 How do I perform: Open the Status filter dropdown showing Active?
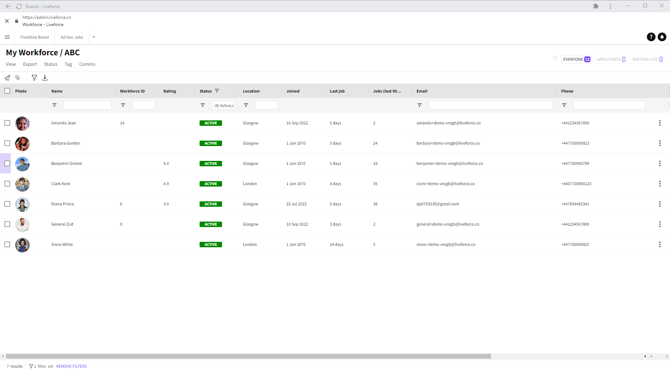click(x=223, y=105)
